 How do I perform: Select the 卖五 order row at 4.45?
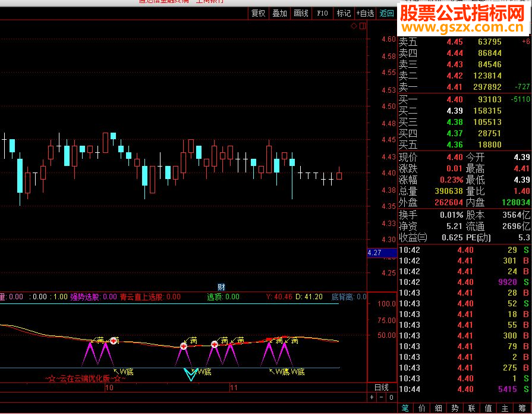[464, 42]
